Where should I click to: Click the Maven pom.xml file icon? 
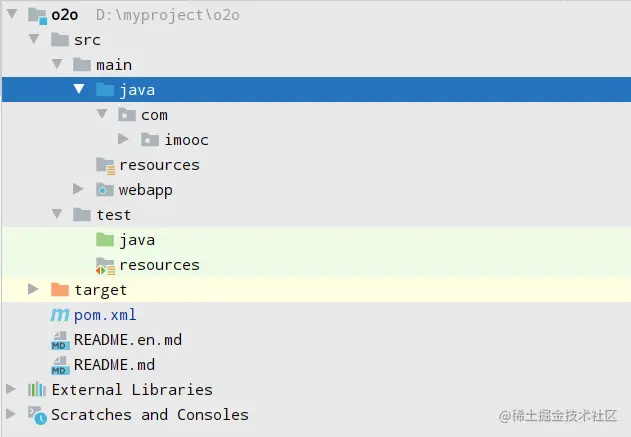point(60,315)
